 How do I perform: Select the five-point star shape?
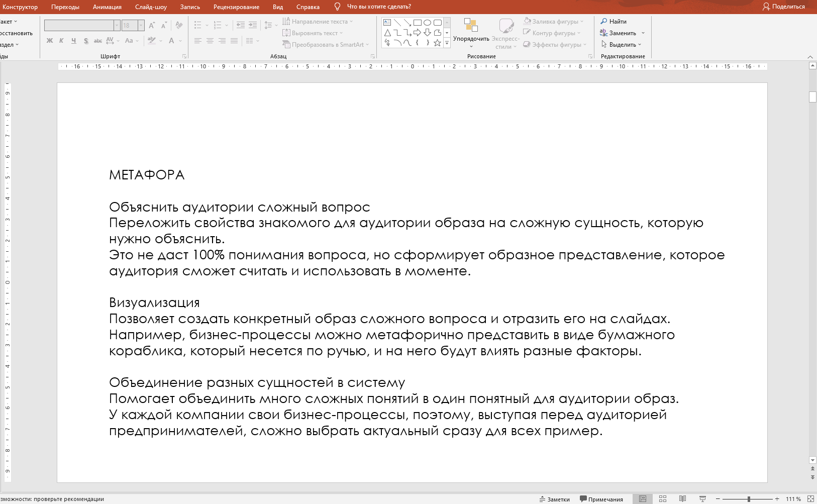click(438, 43)
